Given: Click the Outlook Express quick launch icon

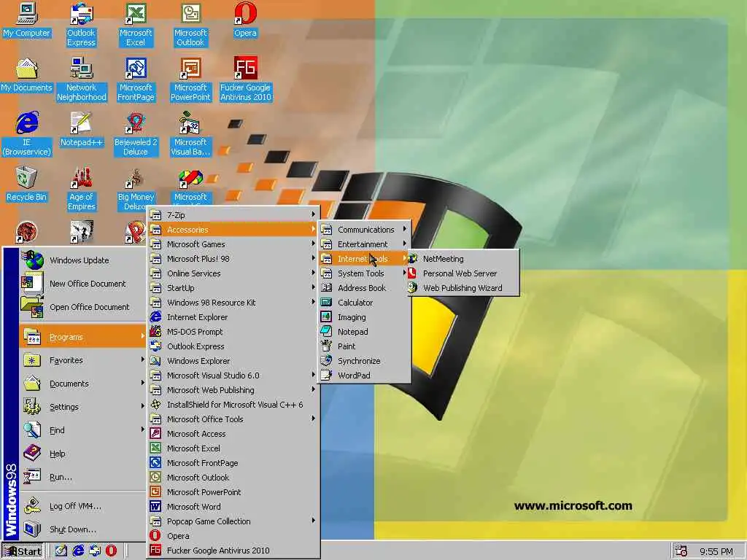Looking at the screenshot, I should tap(95, 551).
